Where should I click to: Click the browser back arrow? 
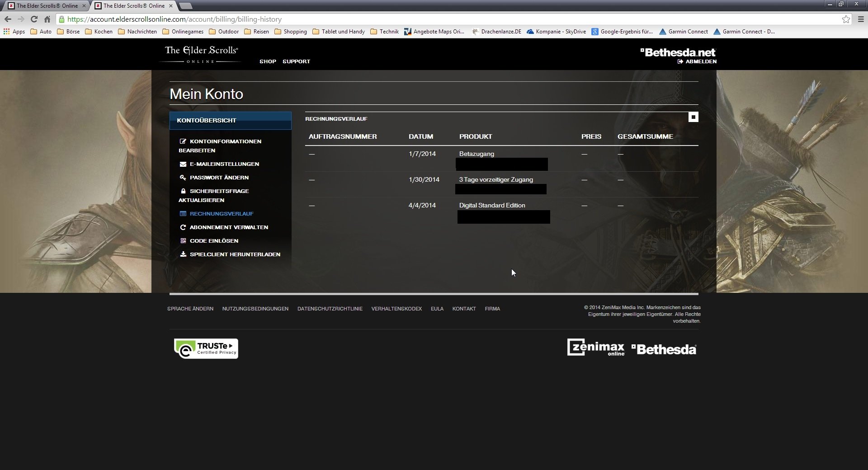pos(8,19)
